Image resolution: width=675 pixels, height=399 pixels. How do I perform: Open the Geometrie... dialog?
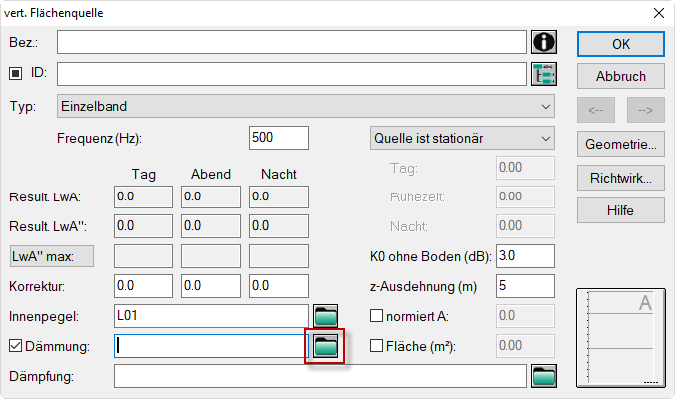(x=621, y=144)
